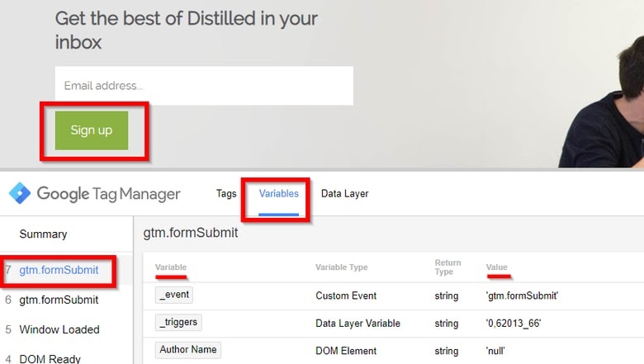Click the Return Type column header

(447, 267)
